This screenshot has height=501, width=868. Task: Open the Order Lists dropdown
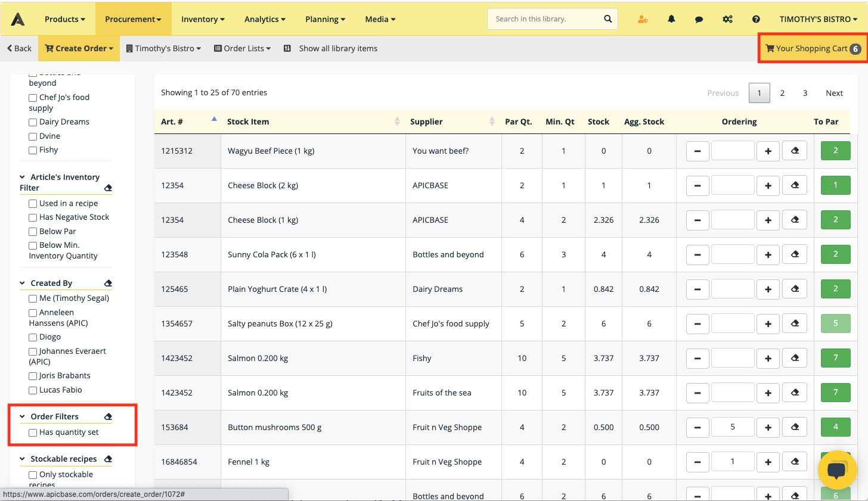242,48
